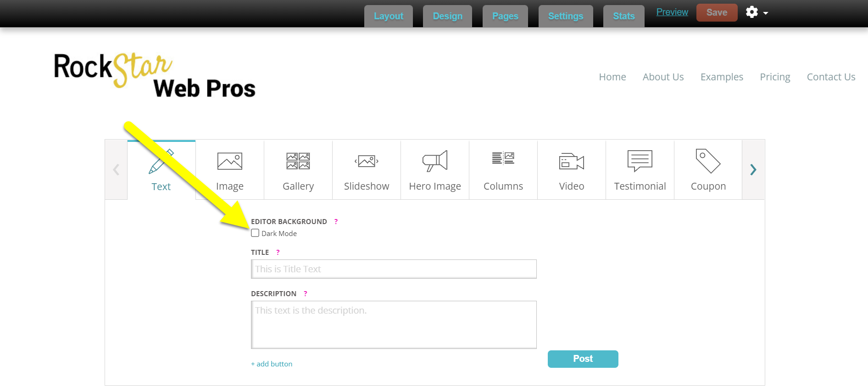Show help for the Title field
This screenshot has height=388, width=868.
[x=278, y=252]
